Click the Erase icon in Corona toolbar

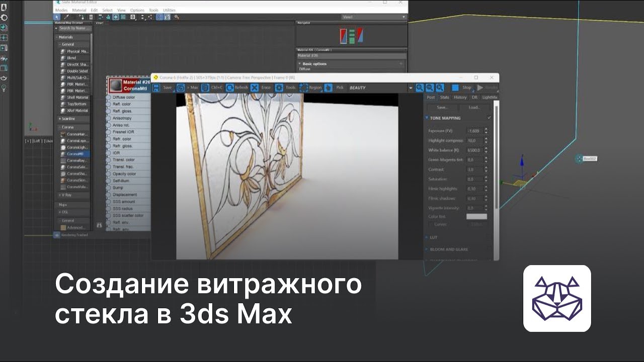pos(255,87)
